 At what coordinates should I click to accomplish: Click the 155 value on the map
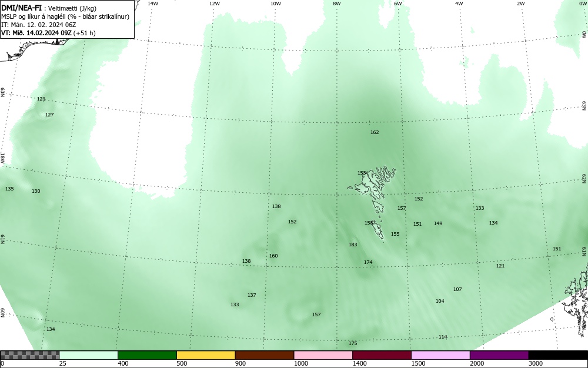pyautogui.click(x=395, y=234)
